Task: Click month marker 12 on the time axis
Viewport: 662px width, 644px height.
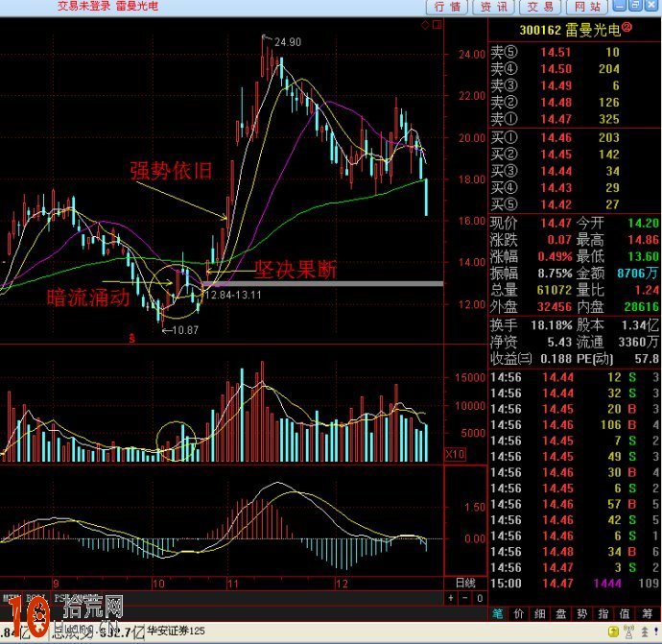Action: (x=342, y=584)
